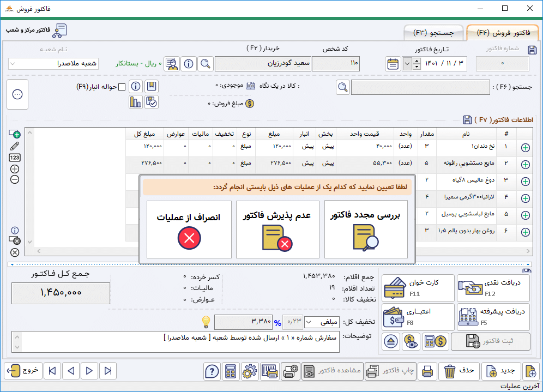Click the total discount amount field
The height and width of the screenshot is (392, 543).
click(244, 322)
